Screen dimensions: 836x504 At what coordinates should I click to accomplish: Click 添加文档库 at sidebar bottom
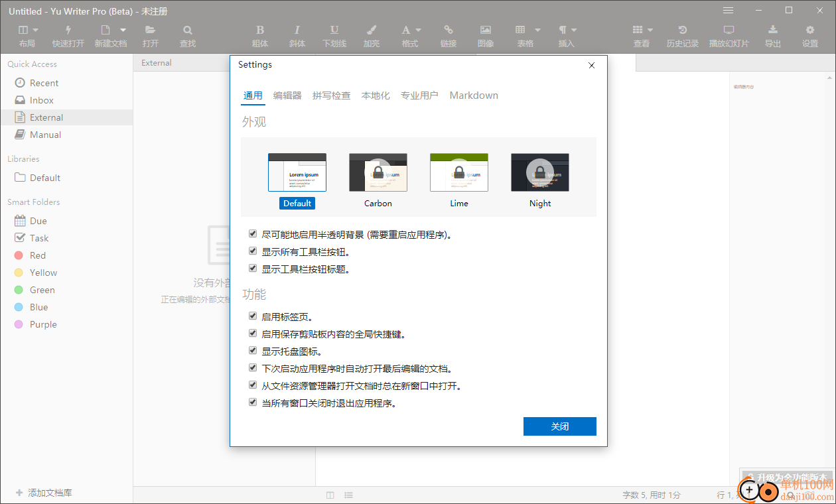pos(44,493)
